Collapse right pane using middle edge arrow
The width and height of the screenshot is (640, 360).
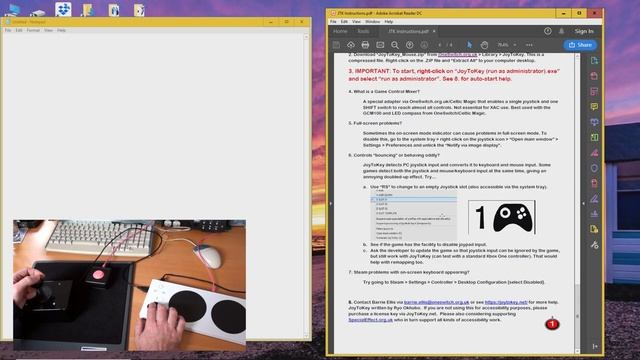[583, 203]
